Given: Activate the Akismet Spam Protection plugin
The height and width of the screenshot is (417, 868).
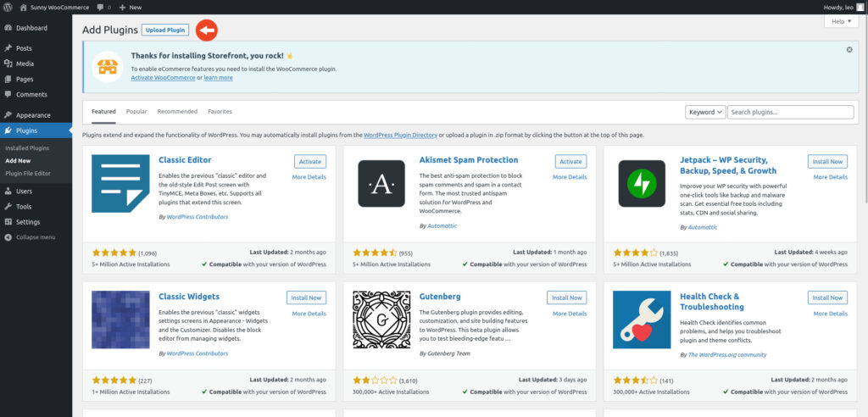Looking at the screenshot, I should (x=570, y=161).
